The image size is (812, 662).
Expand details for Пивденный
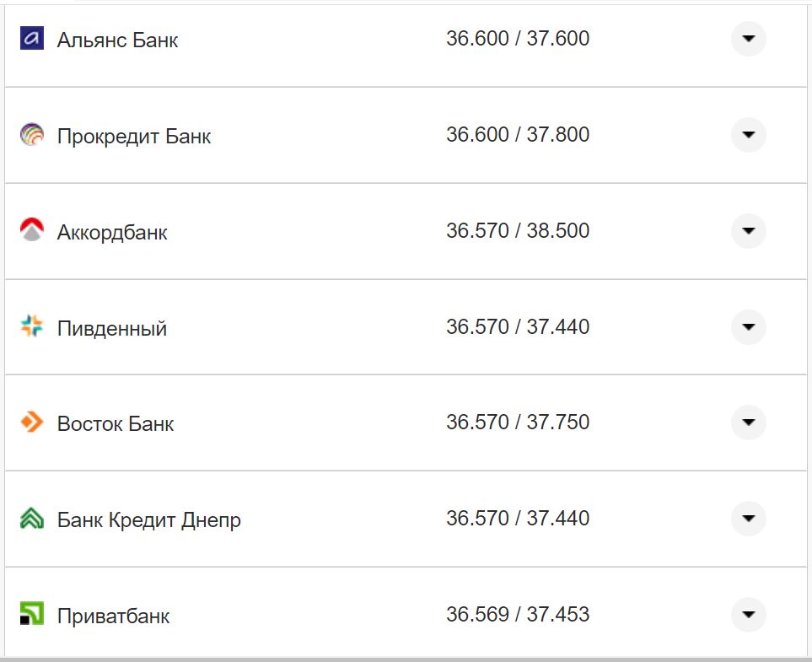748,327
